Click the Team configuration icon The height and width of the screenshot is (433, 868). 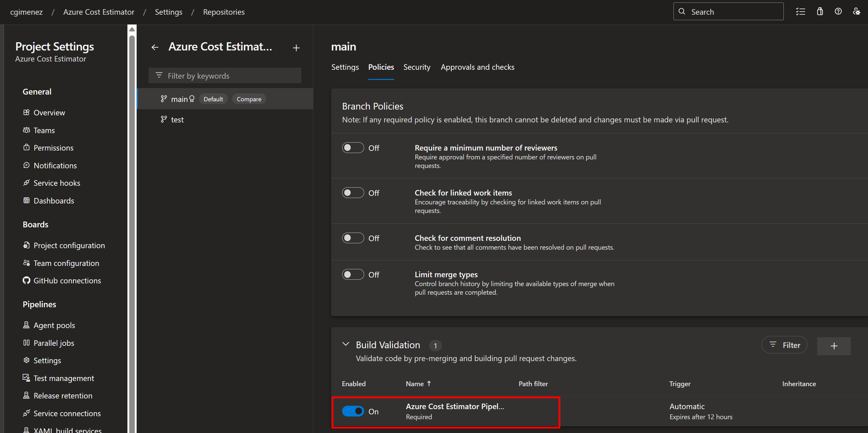pos(26,263)
